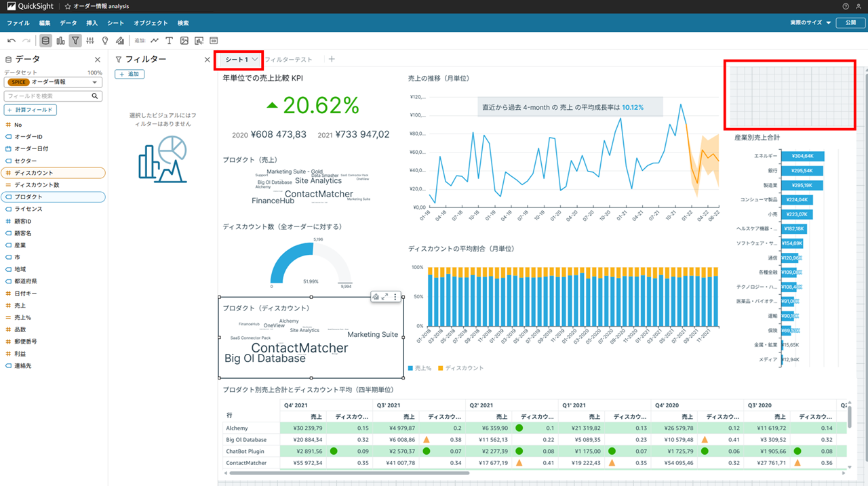The width and height of the screenshot is (868, 486).
Task: Select the ディスカウント field
Action: click(53, 173)
